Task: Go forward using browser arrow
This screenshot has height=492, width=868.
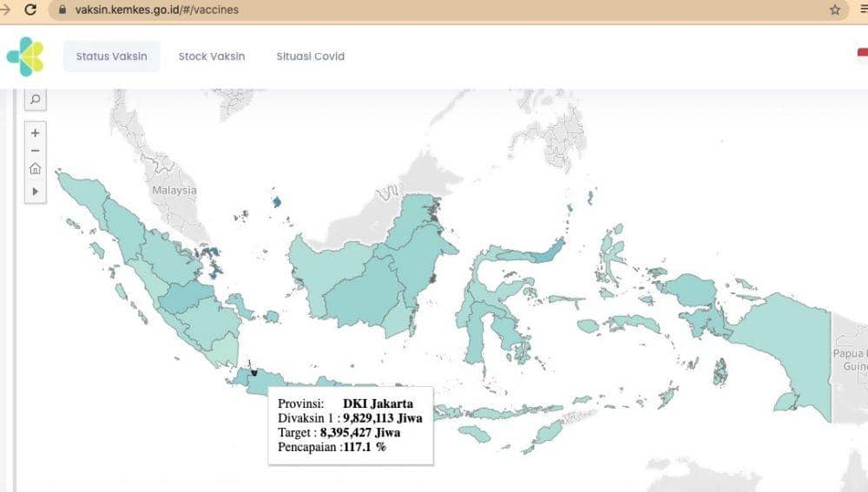Action: tap(3, 10)
